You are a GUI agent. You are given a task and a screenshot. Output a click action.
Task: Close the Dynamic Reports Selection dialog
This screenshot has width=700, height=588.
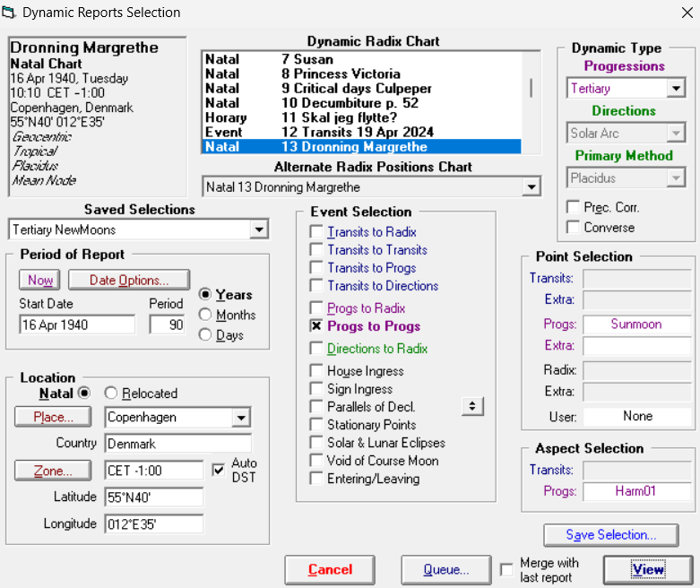point(687,13)
